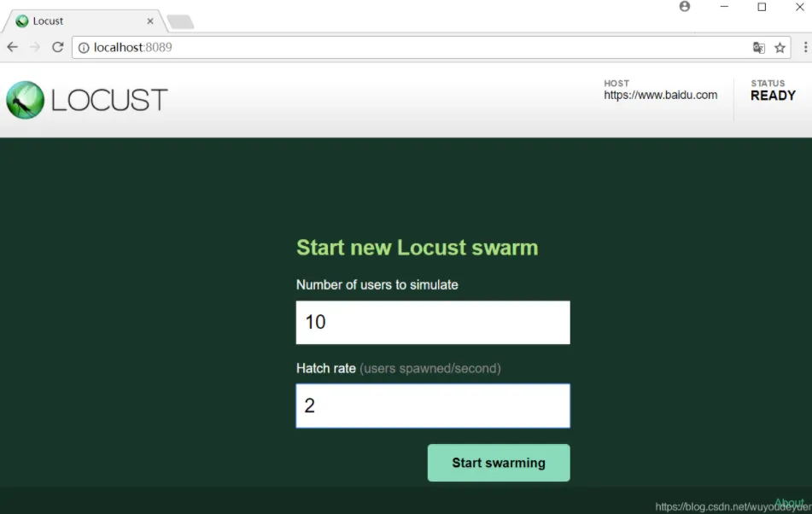Focus the Hatch rate input field
The image size is (812, 514).
(x=433, y=406)
